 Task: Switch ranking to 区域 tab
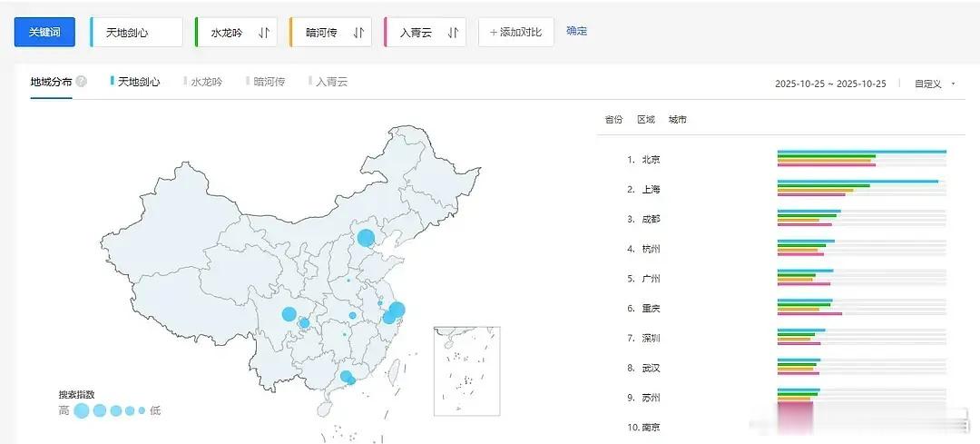coord(646,120)
